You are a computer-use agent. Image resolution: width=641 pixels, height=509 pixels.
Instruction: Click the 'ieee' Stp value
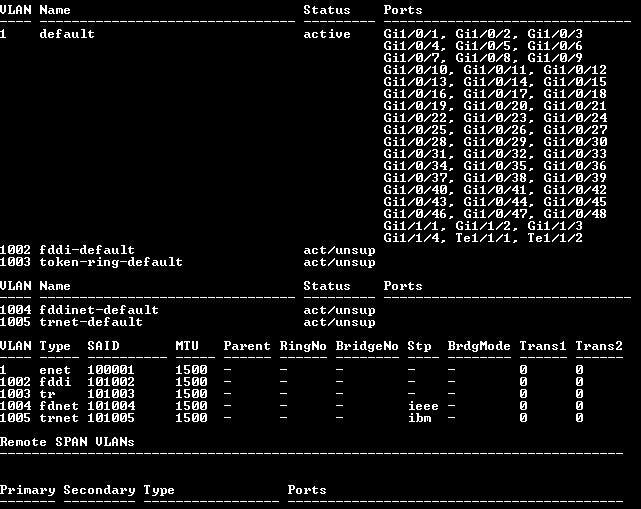(423, 406)
